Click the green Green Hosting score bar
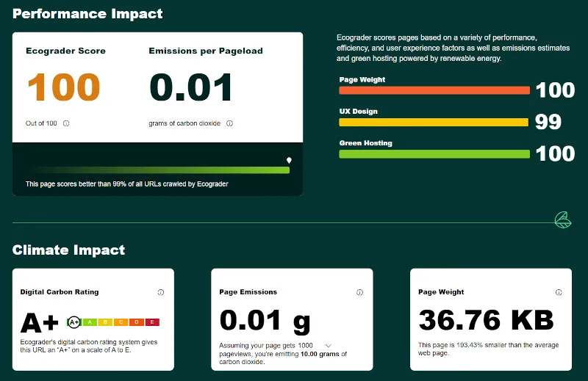The width and height of the screenshot is (588, 381). [434, 154]
